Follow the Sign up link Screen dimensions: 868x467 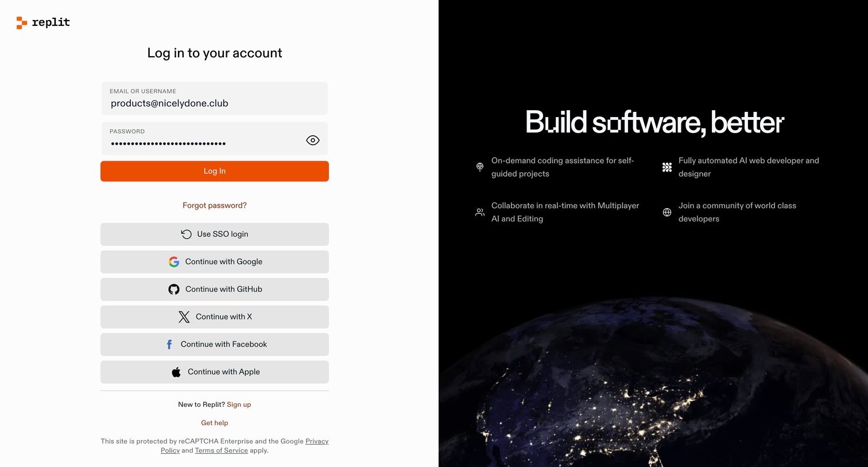click(239, 404)
